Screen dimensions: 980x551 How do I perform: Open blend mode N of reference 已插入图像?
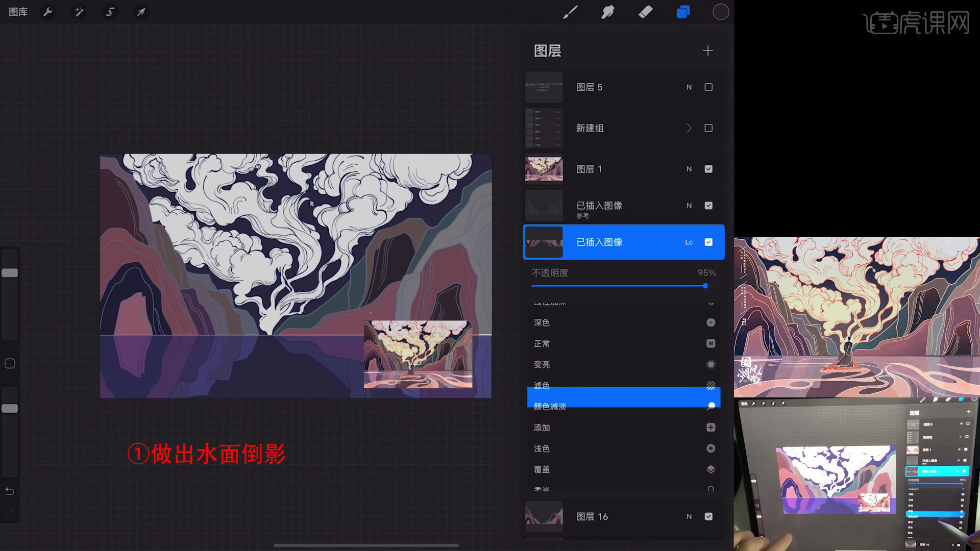pyautogui.click(x=689, y=206)
